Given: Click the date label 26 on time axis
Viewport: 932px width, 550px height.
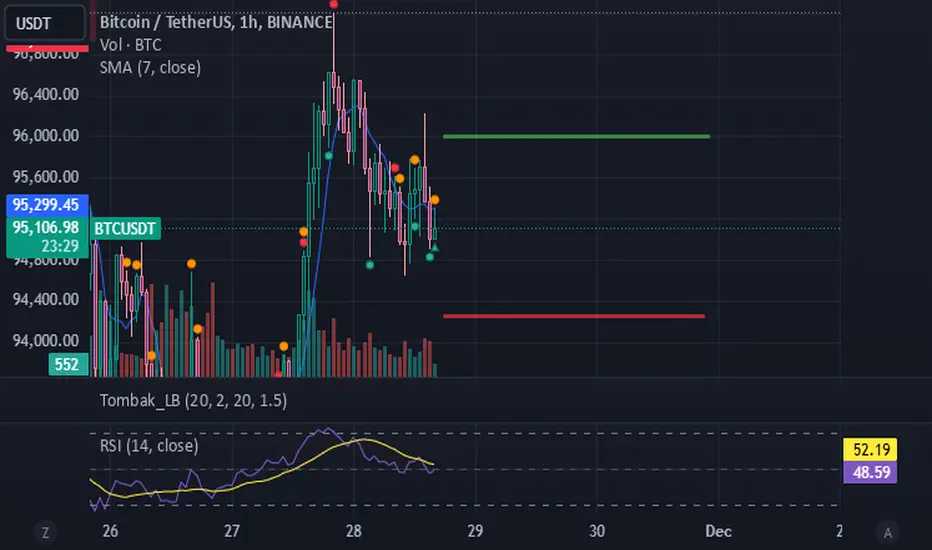Looking at the screenshot, I should [x=110, y=531].
